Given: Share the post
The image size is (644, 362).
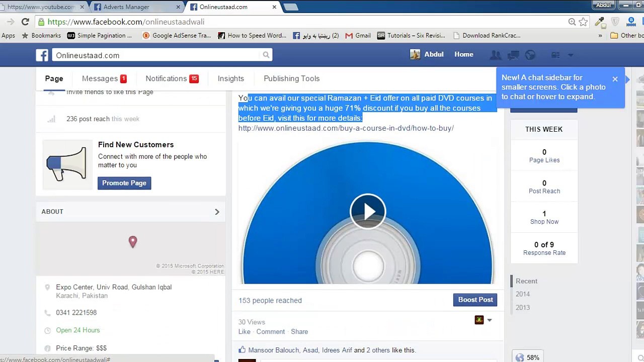Looking at the screenshot, I should pyautogui.click(x=299, y=331).
